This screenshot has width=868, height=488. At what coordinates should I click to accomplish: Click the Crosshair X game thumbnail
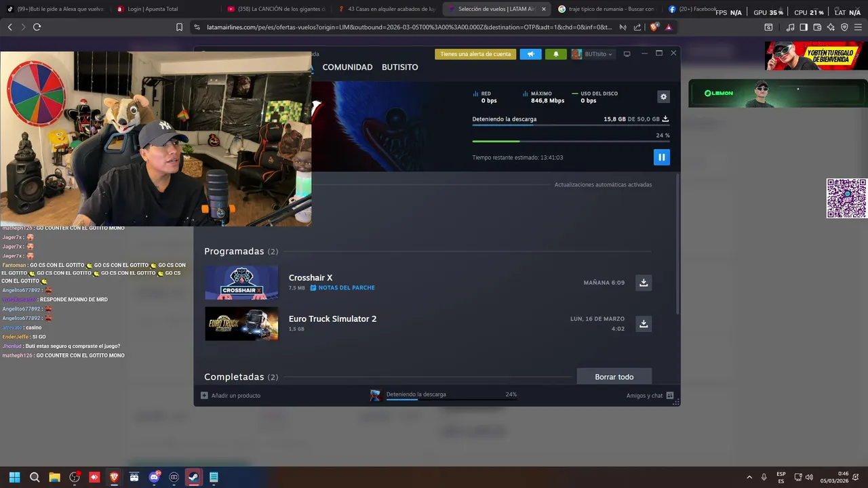pos(241,282)
